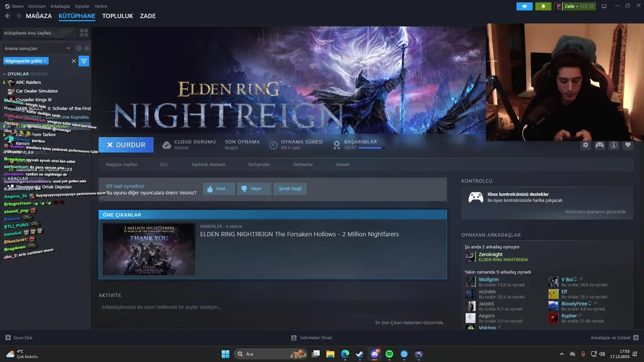Click the activity comment input field
This screenshot has height=362, width=644.
272,307
